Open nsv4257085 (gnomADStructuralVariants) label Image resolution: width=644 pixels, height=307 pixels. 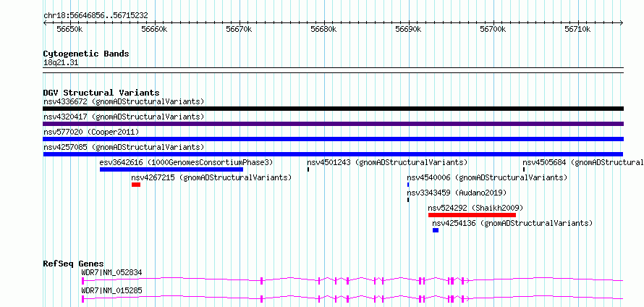[124, 147]
